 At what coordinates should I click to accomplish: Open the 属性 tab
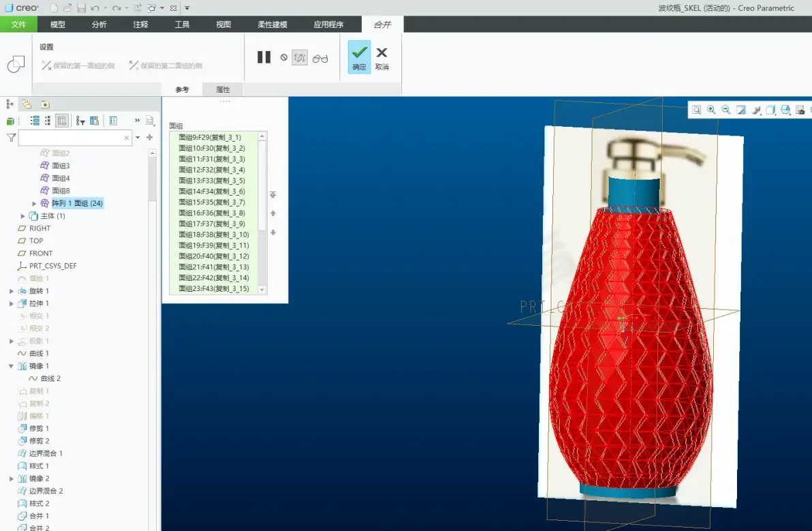click(x=223, y=89)
